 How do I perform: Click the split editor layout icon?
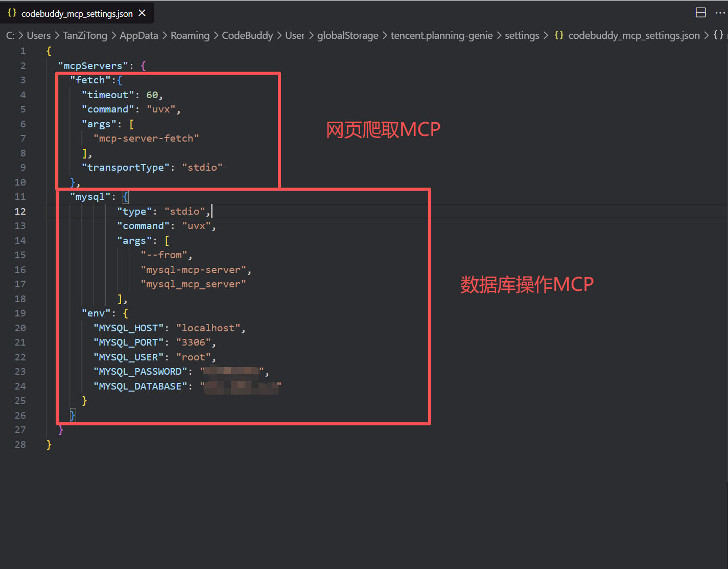pos(701,13)
